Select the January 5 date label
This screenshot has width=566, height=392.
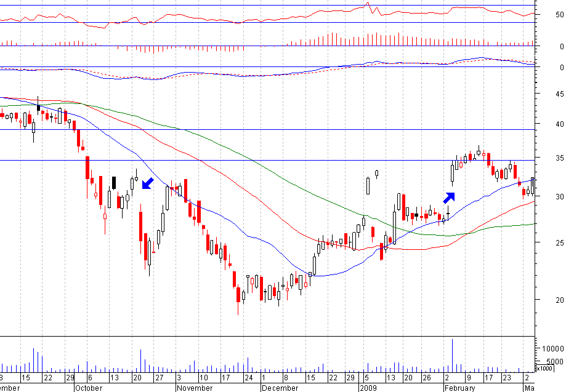366,378
